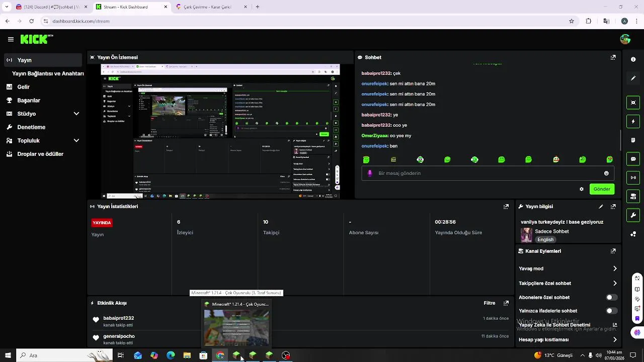Open the user avatar menu in Kick header
644x362 pixels.
pyautogui.click(x=625, y=39)
